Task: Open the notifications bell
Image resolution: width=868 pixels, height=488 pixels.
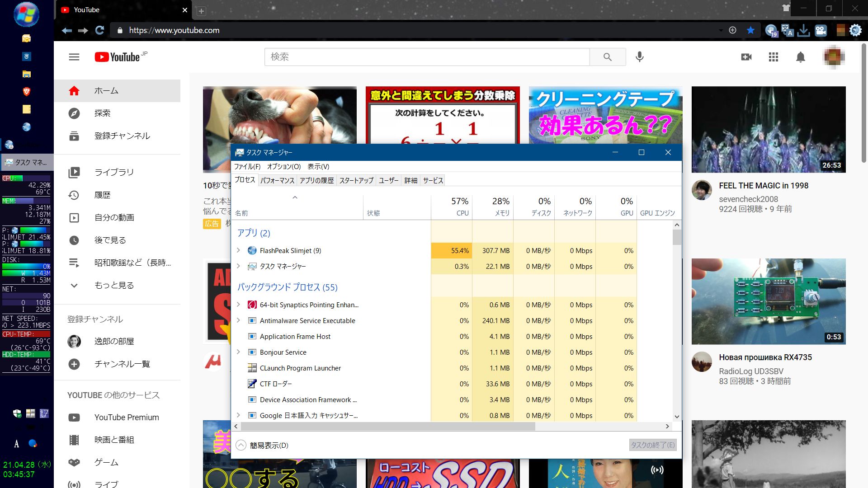Action: click(x=801, y=57)
